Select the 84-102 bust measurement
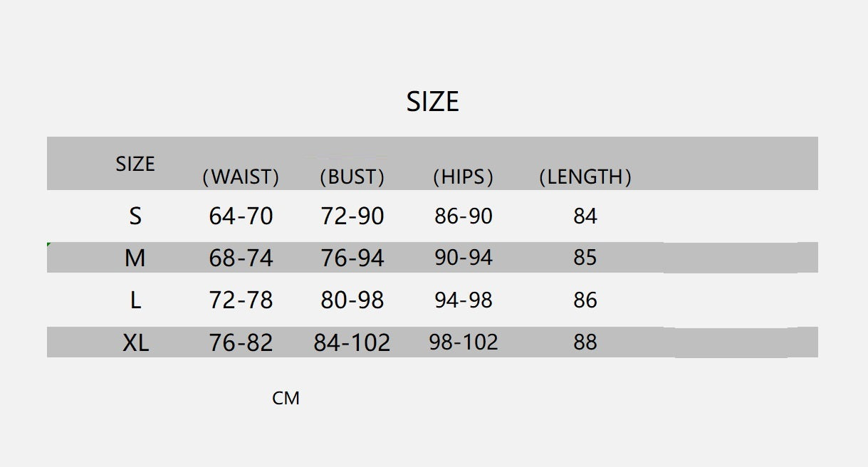This screenshot has width=868, height=467. coord(352,343)
